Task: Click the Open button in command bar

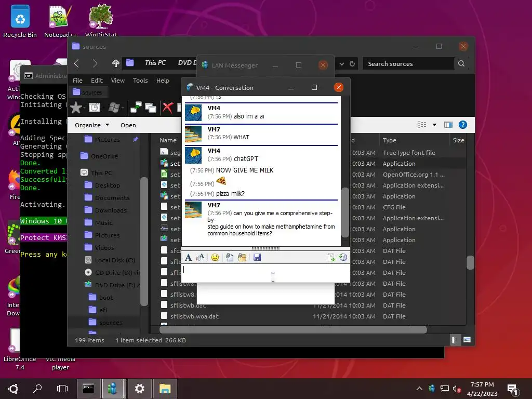Action: pyautogui.click(x=128, y=125)
